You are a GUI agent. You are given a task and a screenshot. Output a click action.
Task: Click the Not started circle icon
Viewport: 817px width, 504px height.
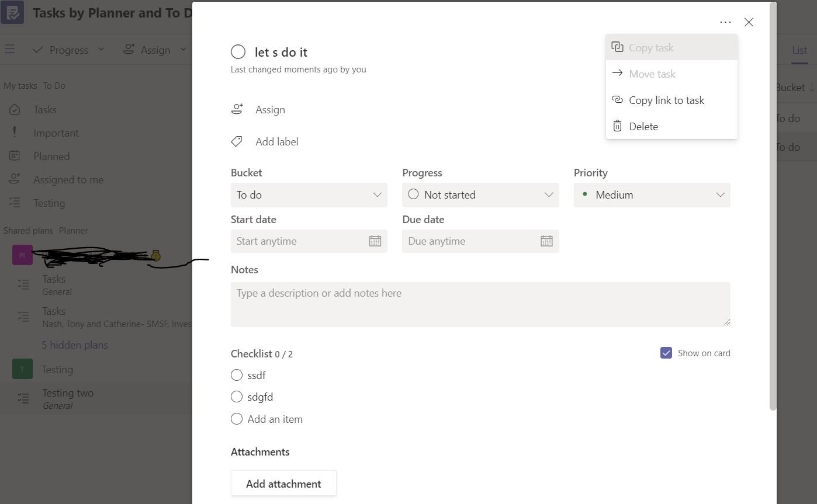(x=413, y=194)
